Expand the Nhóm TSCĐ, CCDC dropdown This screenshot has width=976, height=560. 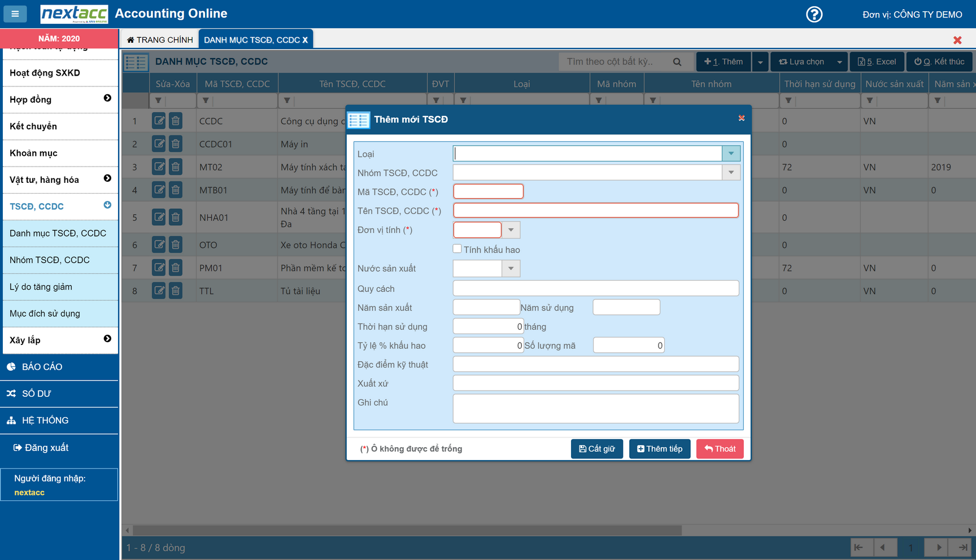tap(731, 173)
